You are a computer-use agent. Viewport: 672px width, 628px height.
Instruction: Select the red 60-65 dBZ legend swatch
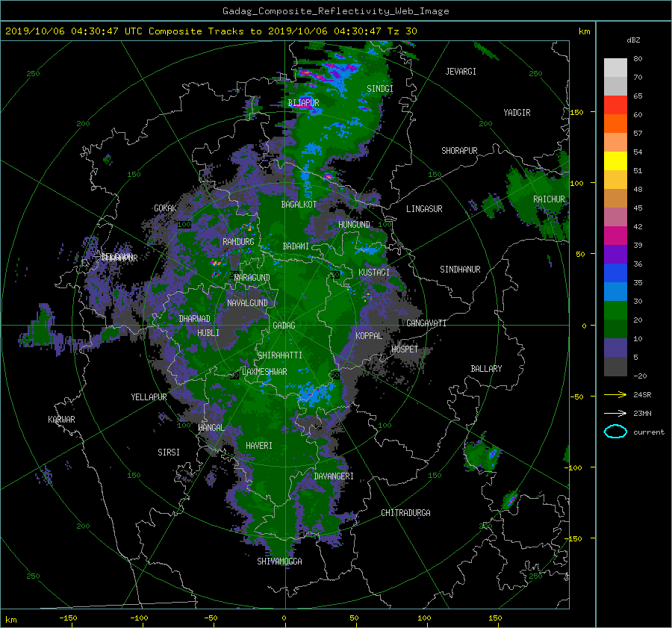point(615,105)
